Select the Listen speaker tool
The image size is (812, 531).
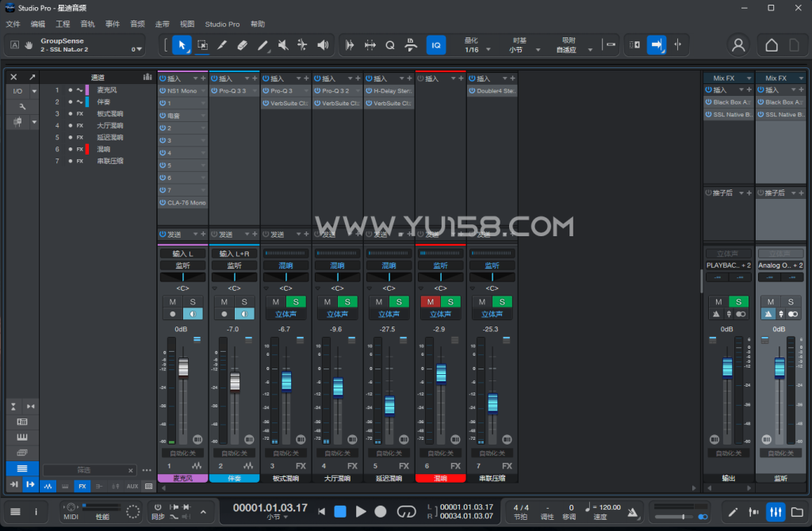click(323, 45)
